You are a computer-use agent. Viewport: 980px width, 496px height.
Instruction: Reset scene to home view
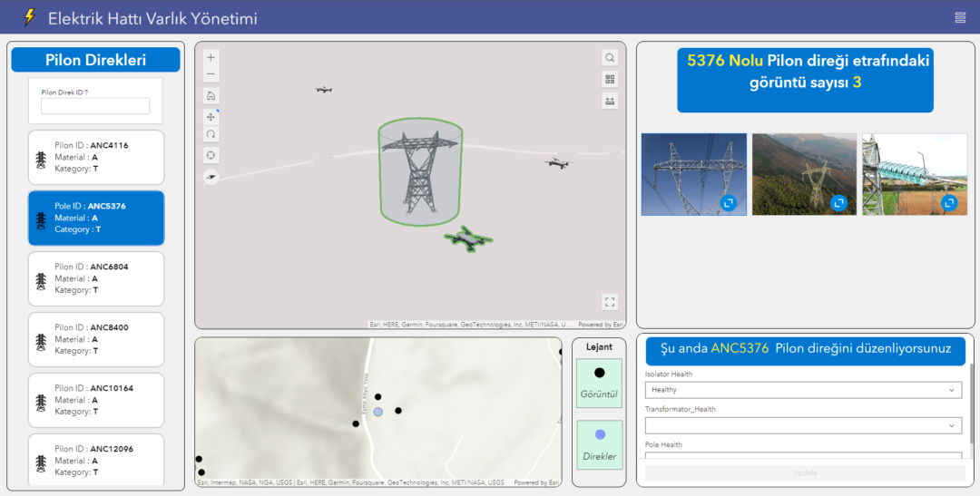click(211, 95)
